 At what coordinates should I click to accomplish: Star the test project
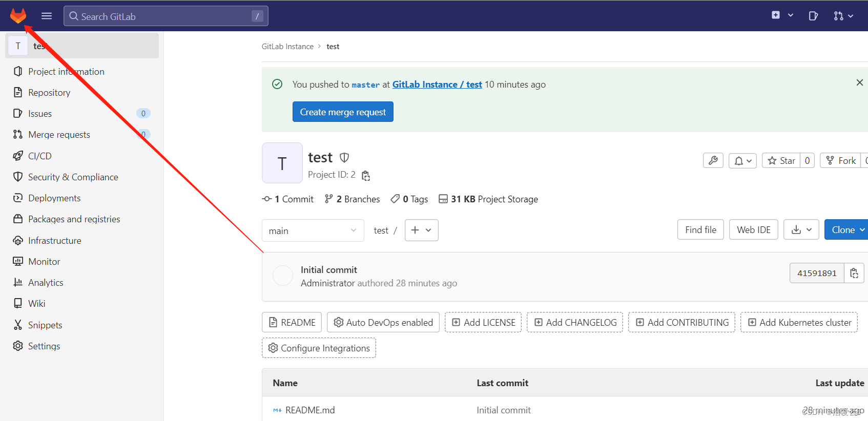coord(781,161)
